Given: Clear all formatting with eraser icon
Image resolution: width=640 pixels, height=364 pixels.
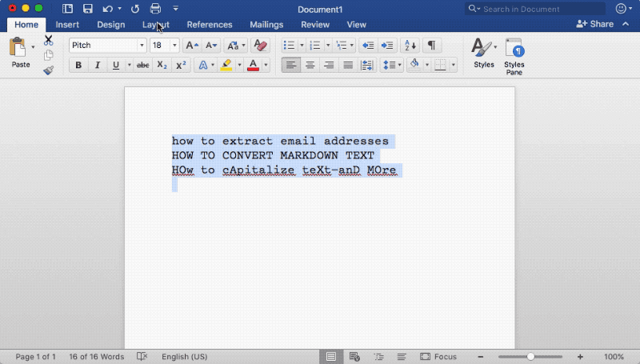Looking at the screenshot, I should [x=260, y=46].
